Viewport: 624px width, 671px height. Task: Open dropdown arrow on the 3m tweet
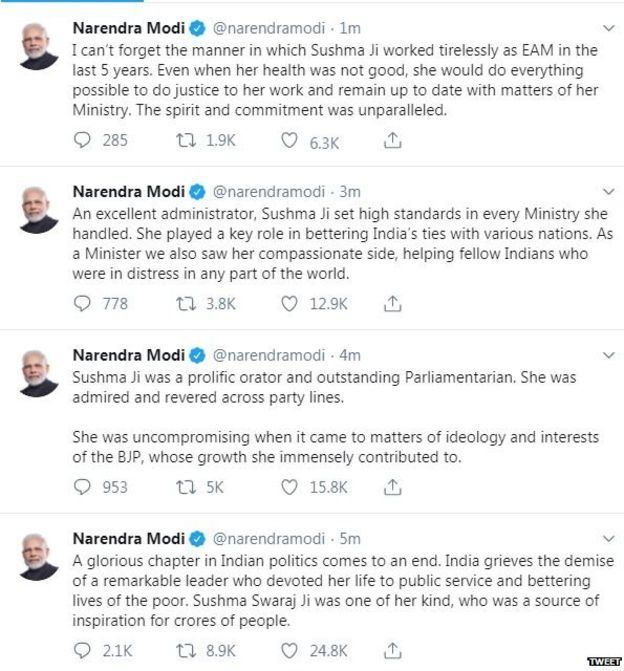603,190
